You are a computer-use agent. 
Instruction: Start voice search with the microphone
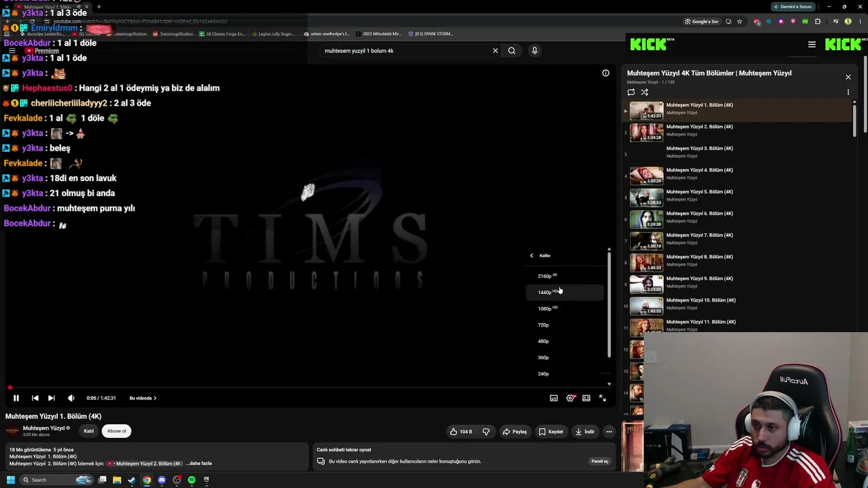pos(534,50)
